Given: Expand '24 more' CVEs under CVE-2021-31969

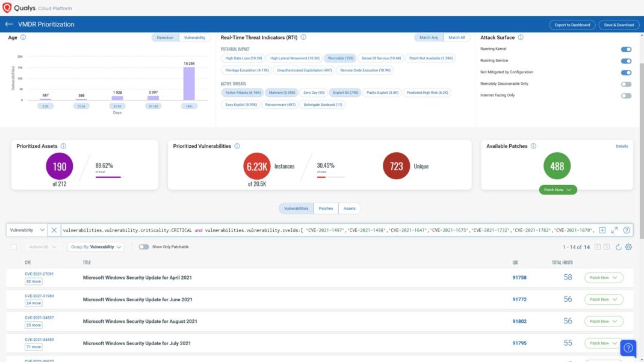Looking at the screenshot, I should [x=33, y=303].
